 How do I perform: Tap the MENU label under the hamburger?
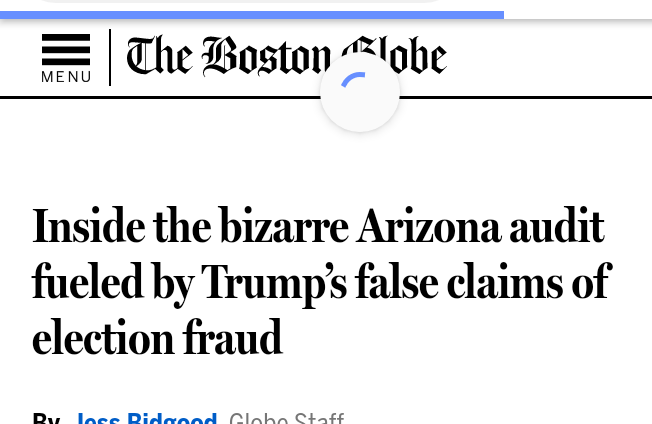pos(66,77)
